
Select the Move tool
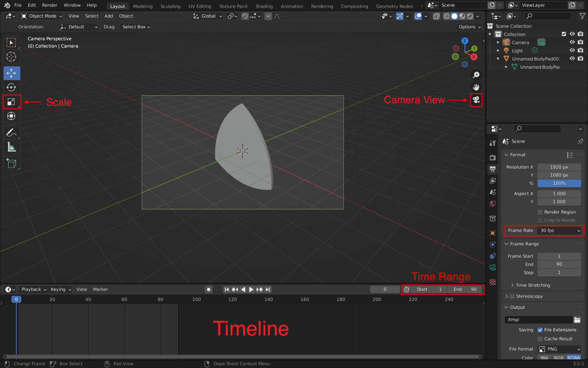pos(11,73)
